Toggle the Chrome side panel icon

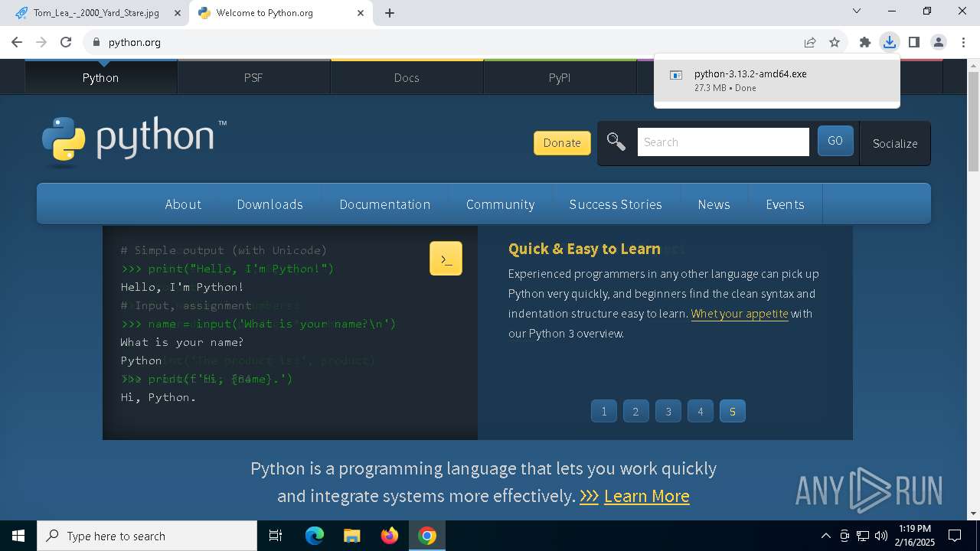tap(913, 42)
